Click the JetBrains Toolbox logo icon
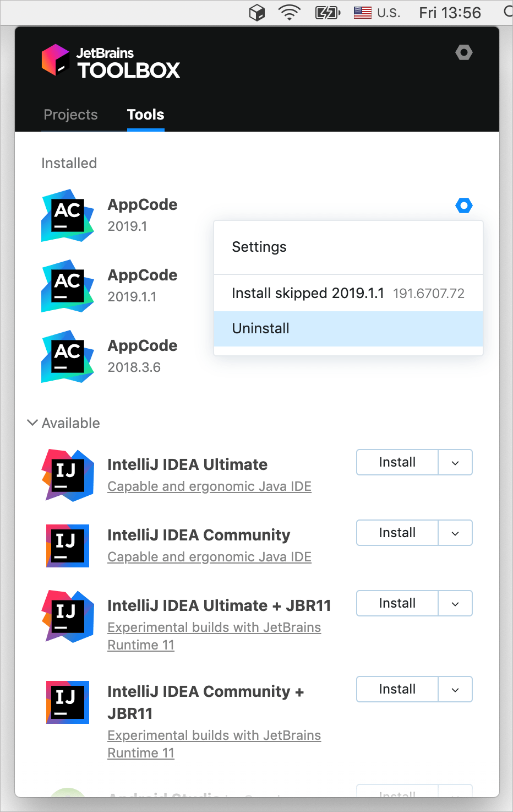The width and height of the screenshot is (513, 812). point(55,62)
